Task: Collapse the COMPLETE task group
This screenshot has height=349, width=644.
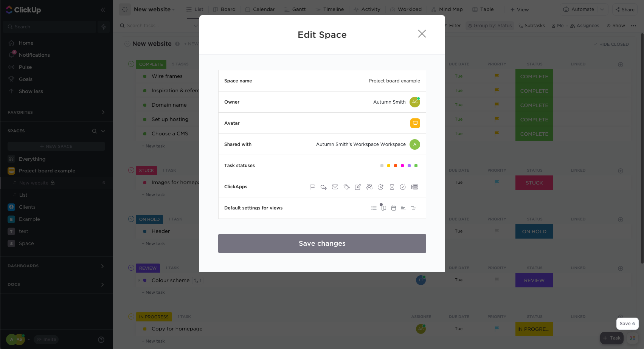Action: tap(131, 64)
